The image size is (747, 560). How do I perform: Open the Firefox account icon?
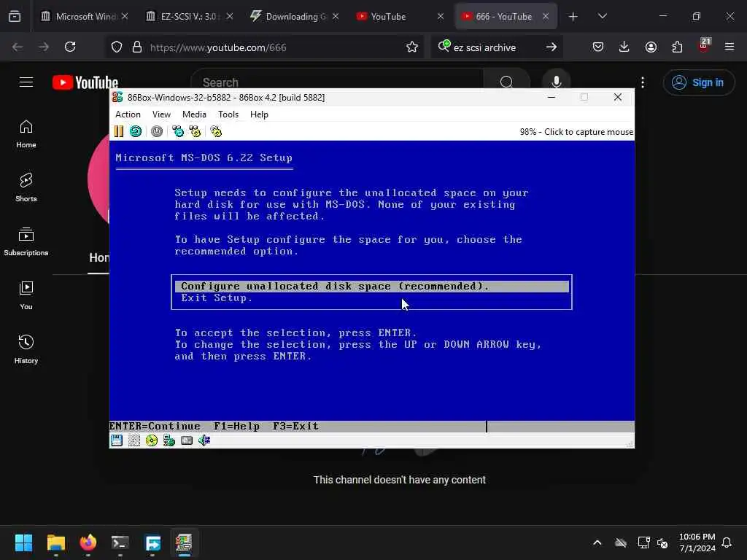point(651,47)
